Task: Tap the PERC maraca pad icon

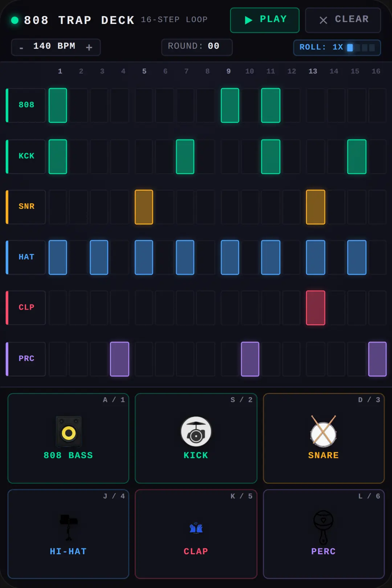Action: (x=323, y=527)
